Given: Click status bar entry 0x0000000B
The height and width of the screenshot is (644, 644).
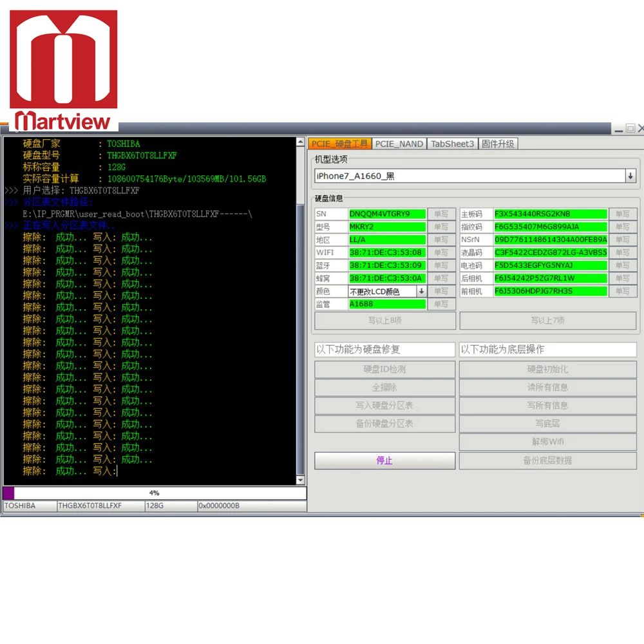Looking at the screenshot, I should click(x=252, y=506).
